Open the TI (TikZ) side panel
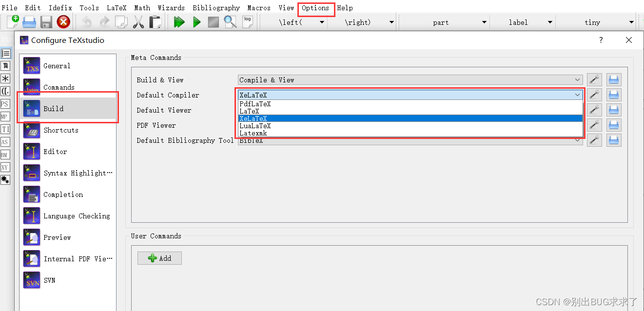Viewport: 644px width, 311px height. click(5, 129)
